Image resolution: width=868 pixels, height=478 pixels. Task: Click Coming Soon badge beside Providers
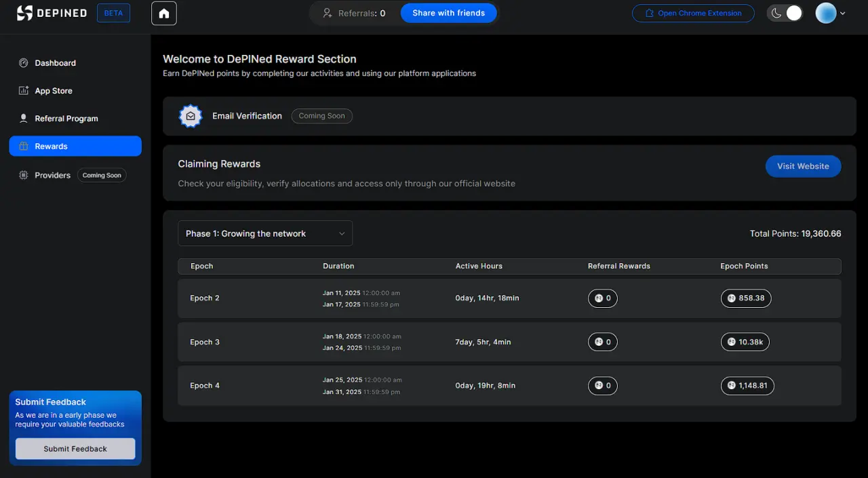click(x=102, y=175)
